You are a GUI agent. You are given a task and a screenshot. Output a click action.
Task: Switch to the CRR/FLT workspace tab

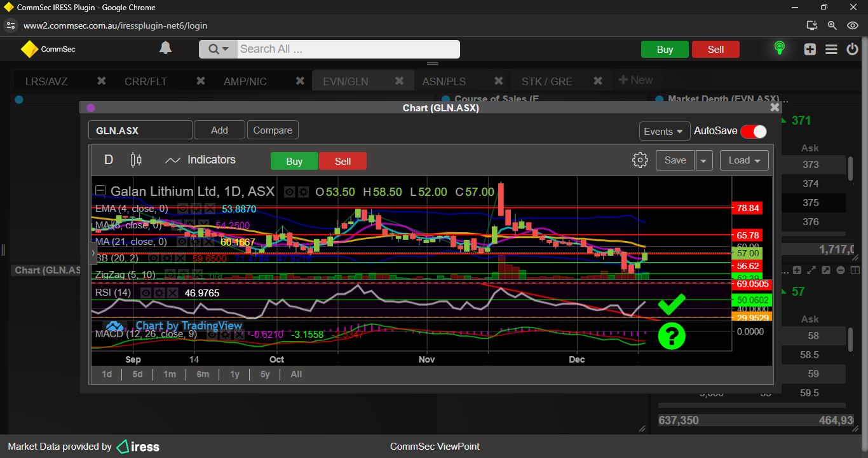147,81
